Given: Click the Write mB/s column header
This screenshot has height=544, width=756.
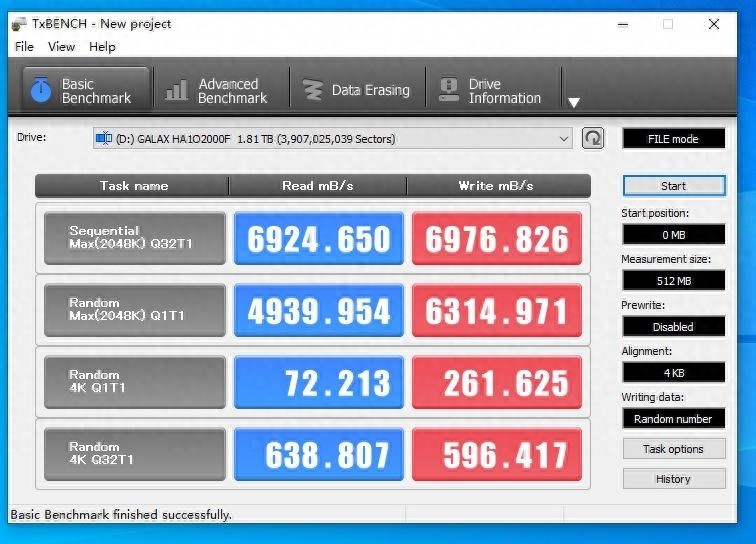Looking at the screenshot, I should click(499, 186).
